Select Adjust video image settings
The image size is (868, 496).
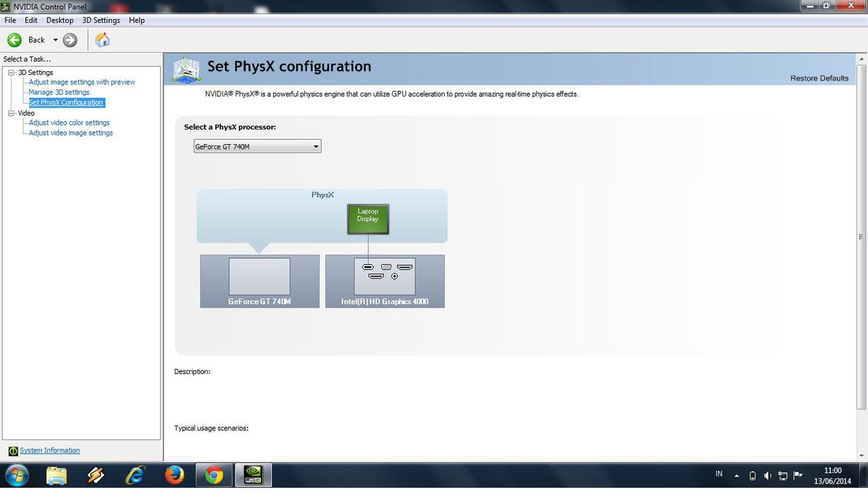pos(71,133)
